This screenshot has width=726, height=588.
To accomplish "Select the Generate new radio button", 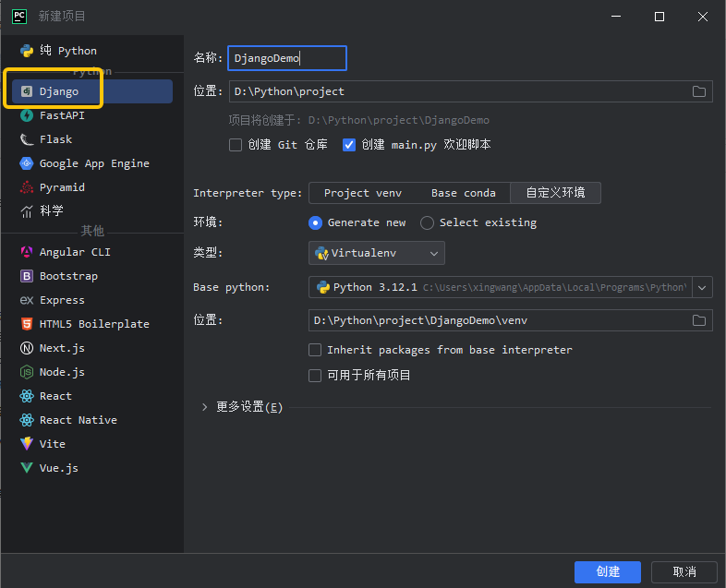I will pos(315,223).
